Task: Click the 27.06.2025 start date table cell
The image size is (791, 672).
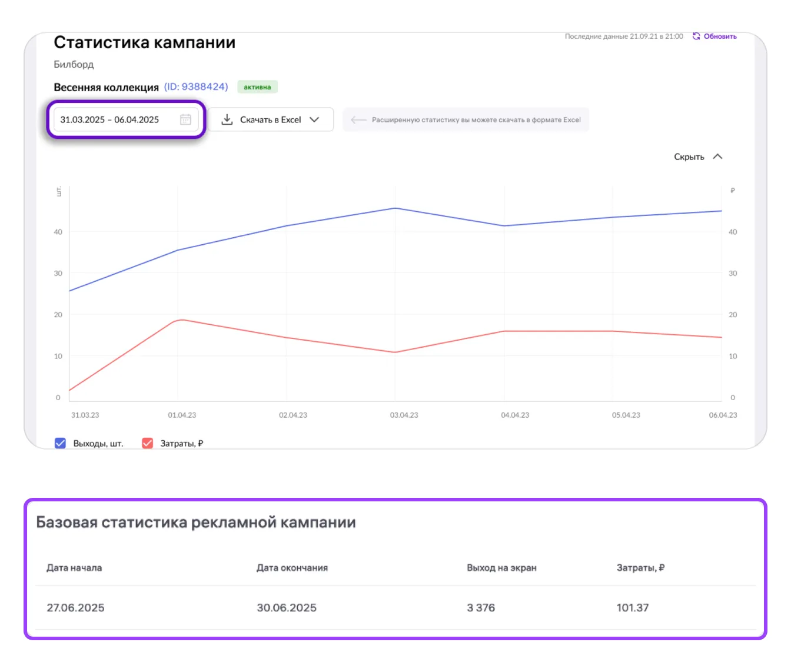Action: pyautogui.click(x=76, y=608)
